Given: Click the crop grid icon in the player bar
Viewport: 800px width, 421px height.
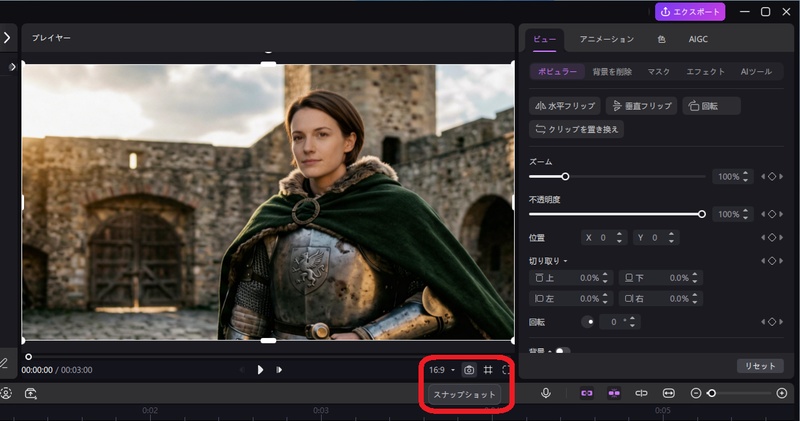Looking at the screenshot, I should (488, 370).
